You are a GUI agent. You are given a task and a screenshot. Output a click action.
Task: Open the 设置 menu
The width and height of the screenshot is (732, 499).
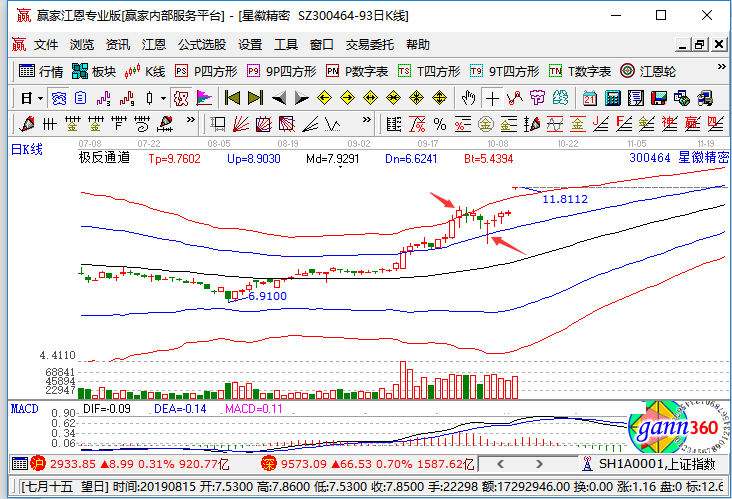click(250, 45)
